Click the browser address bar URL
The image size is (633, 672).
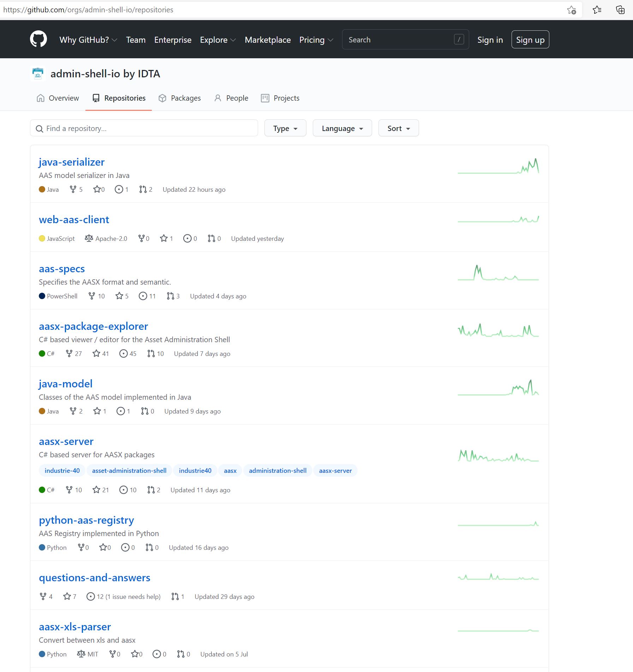[x=88, y=10]
